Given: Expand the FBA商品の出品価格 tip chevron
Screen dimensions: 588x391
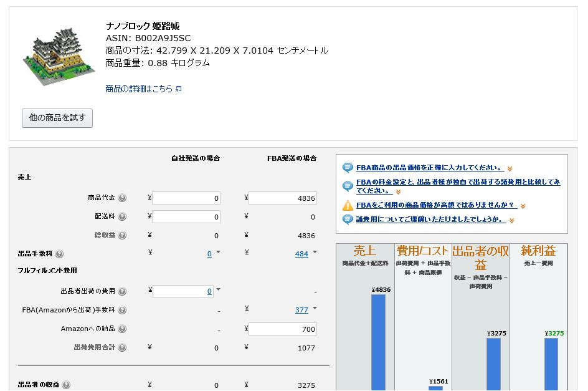Looking at the screenshot, I should [510, 169].
